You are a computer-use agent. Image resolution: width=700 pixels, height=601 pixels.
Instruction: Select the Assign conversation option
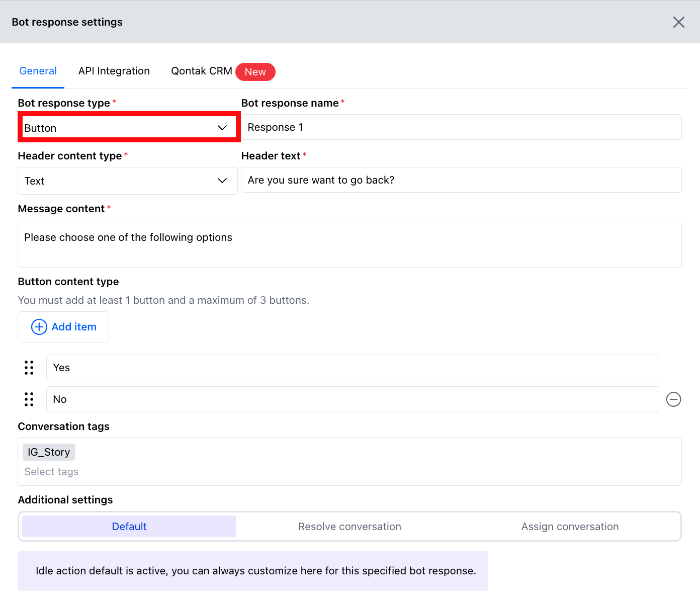570,526
